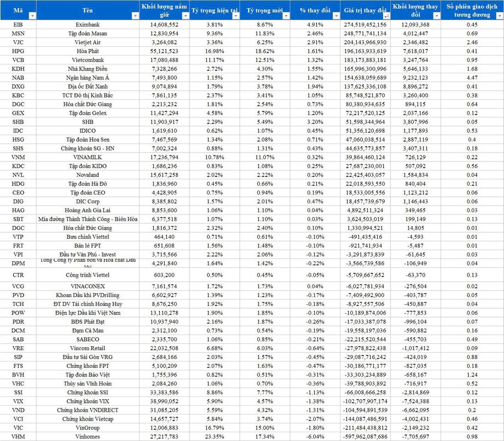
Task: Click the Vincom Retail cell
Action: tap(88, 348)
